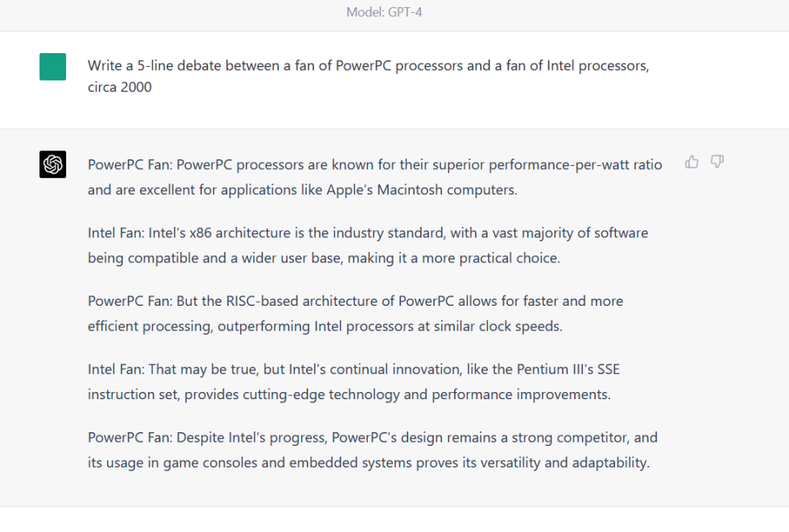Click the RISC-based architecture paragraph

pos(354,313)
